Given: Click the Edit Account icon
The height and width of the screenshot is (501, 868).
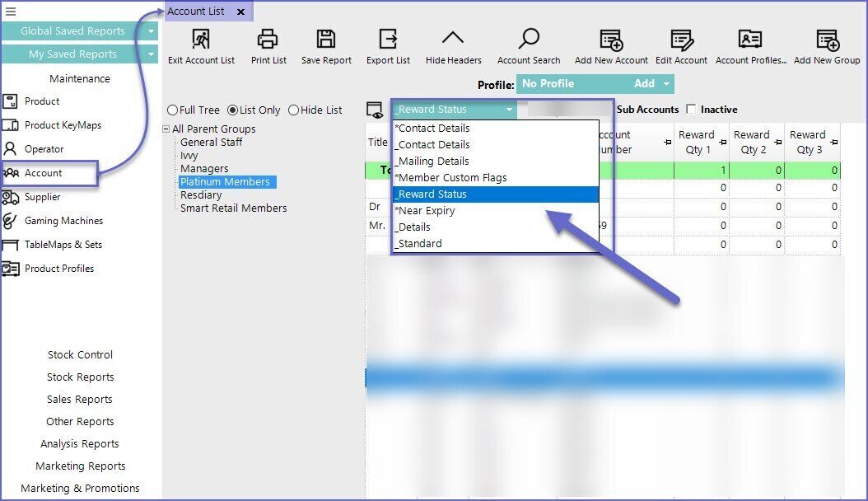Looking at the screenshot, I should [x=681, y=40].
